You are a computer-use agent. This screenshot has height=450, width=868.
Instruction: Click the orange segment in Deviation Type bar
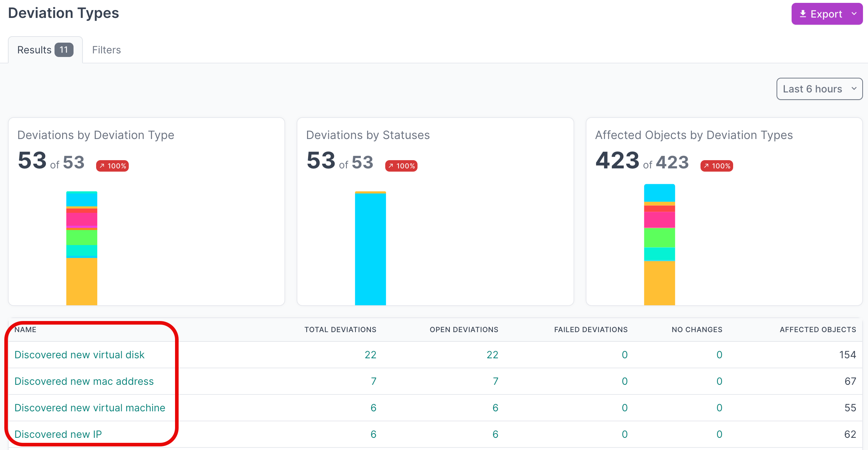click(82, 281)
